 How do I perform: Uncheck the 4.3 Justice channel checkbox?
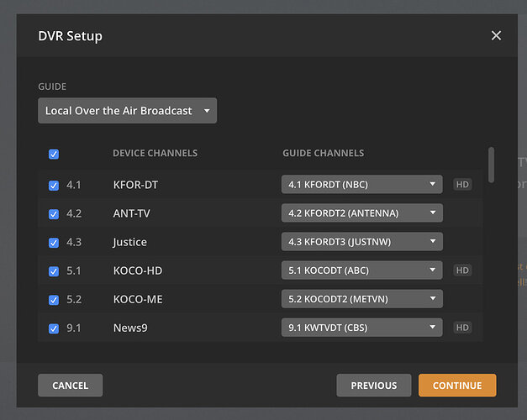pyautogui.click(x=54, y=242)
